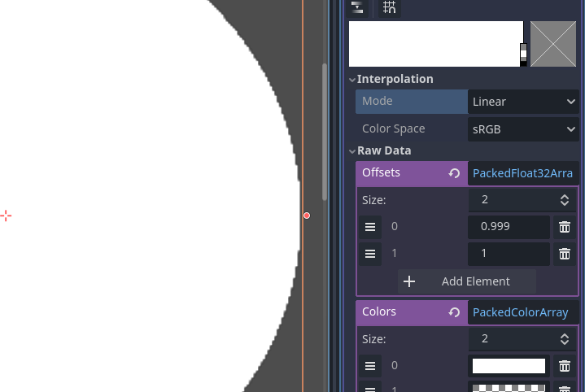Open the Mode dropdown showing Linear

pyautogui.click(x=523, y=102)
